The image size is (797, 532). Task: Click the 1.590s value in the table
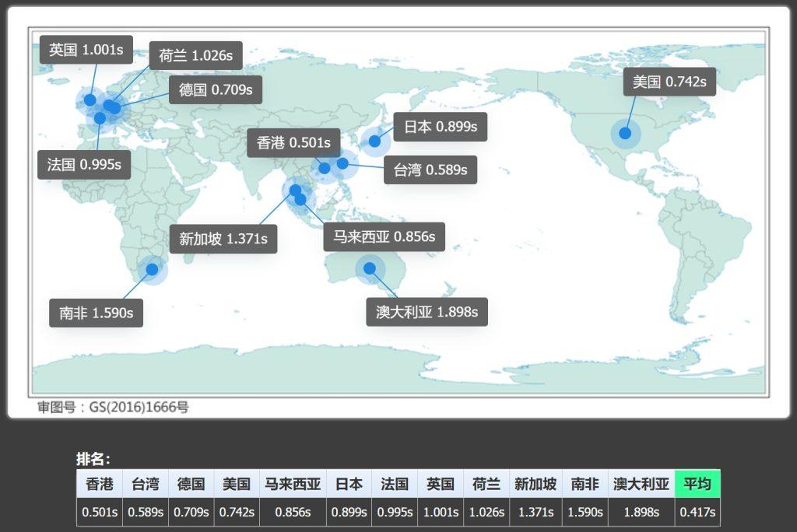point(585,512)
